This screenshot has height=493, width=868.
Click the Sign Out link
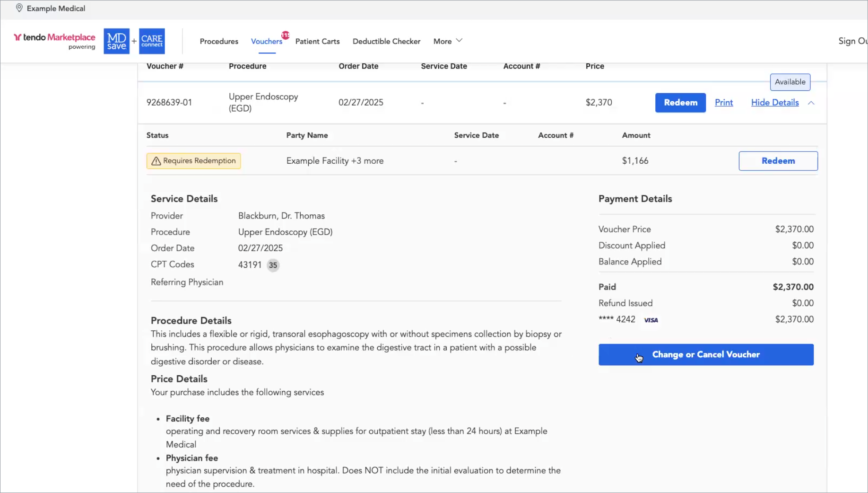[x=852, y=41]
